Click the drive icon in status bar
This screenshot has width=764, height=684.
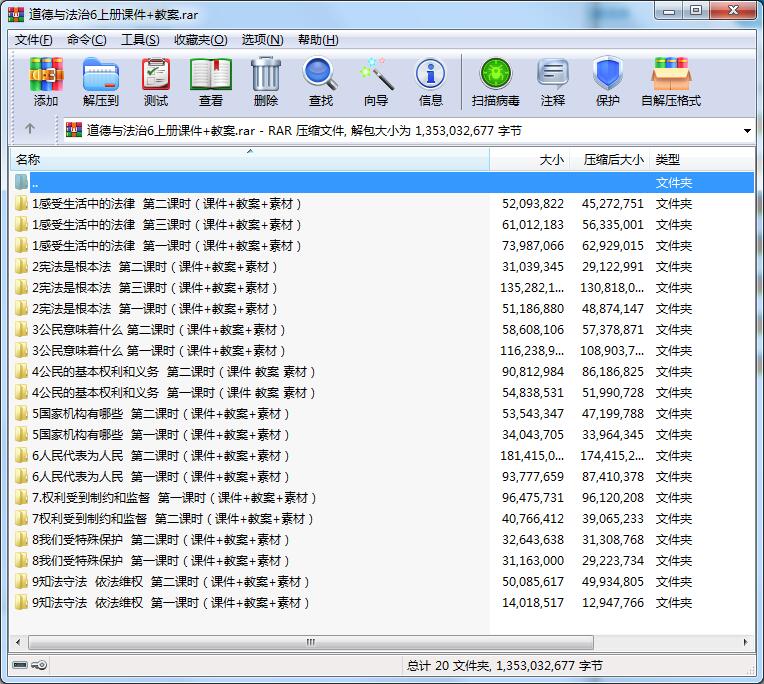[x=20, y=665]
